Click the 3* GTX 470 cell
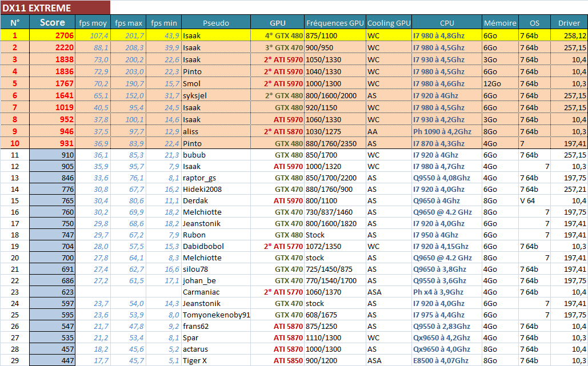 tap(278, 47)
